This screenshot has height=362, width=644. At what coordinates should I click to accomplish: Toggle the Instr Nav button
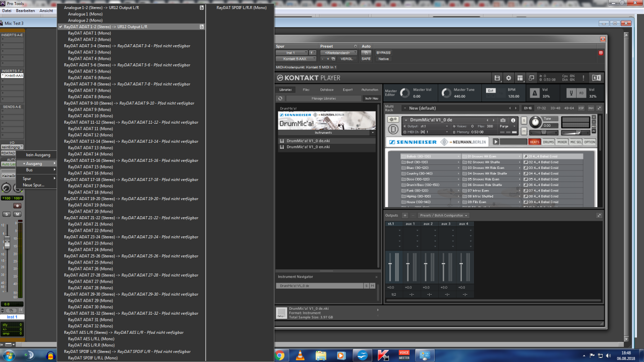[x=371, y=99]
